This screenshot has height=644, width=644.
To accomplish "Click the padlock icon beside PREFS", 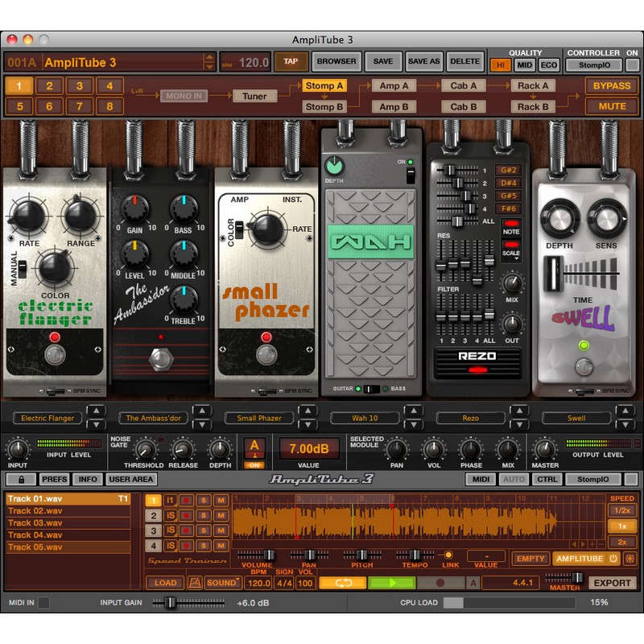I will click(21, 479).
